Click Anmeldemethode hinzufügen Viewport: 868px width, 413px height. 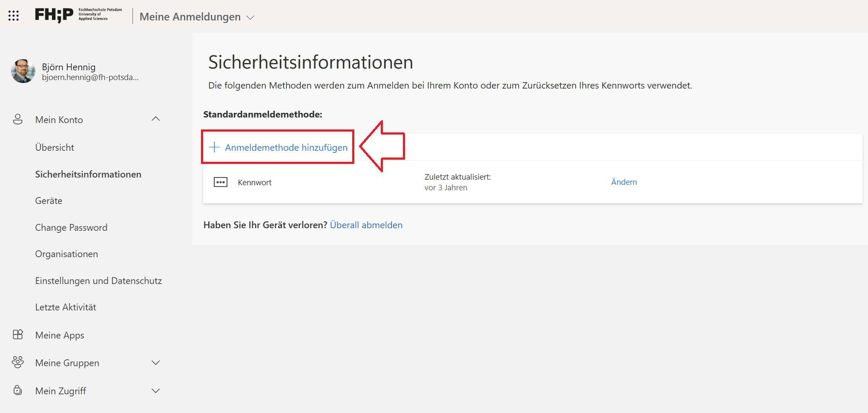click(x=286, y=147)
